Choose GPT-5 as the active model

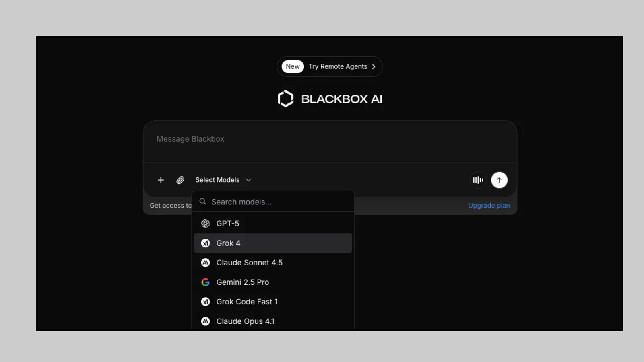tap(228, 223)
